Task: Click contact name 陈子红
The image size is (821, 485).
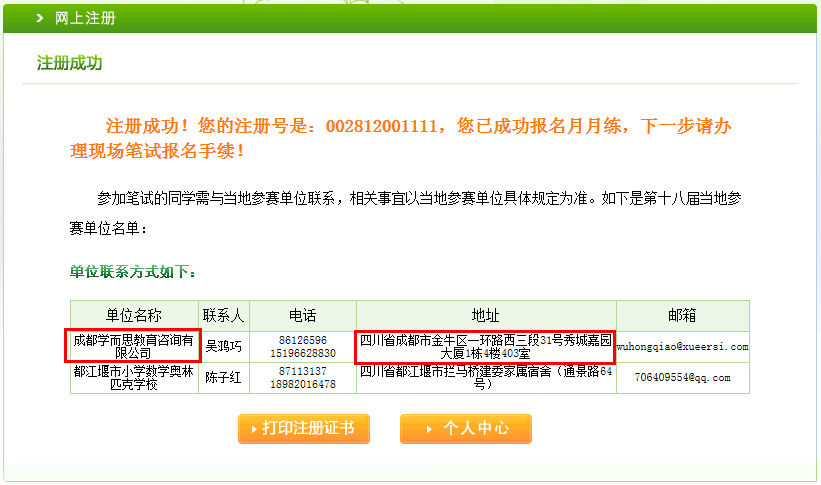Action: 224,378
